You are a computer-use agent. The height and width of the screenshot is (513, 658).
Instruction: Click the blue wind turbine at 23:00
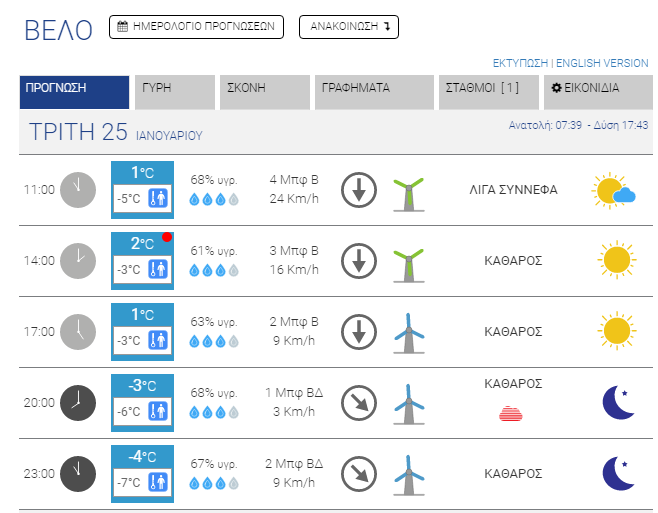point(406,473)
